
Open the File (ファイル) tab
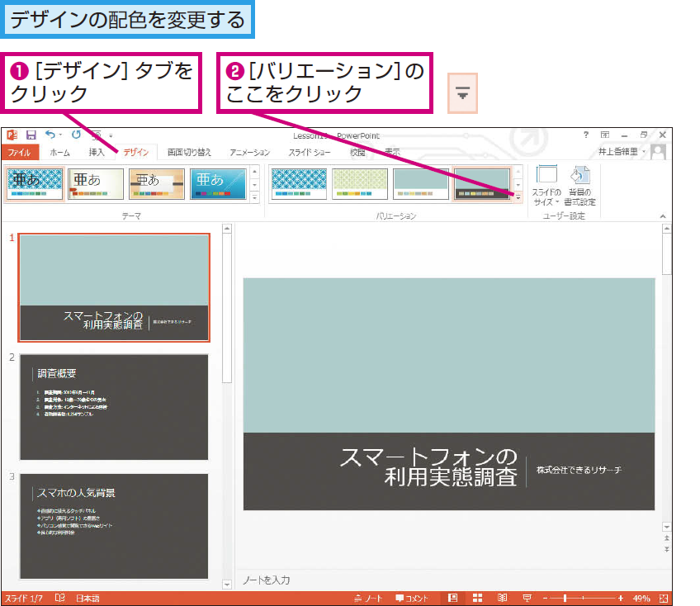coord(19,152)
